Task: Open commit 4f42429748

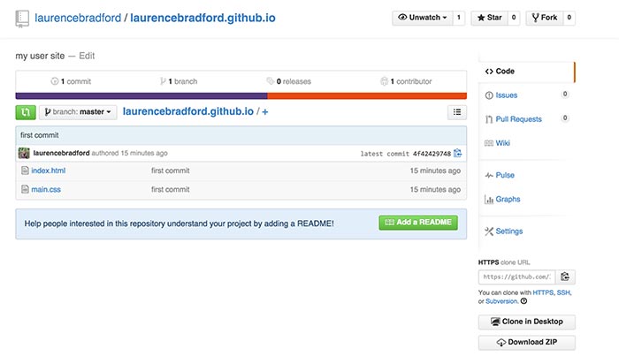Action: (432, 154)
